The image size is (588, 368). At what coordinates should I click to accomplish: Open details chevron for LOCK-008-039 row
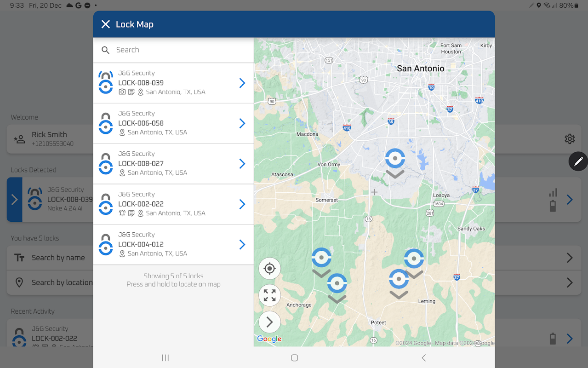242,83
